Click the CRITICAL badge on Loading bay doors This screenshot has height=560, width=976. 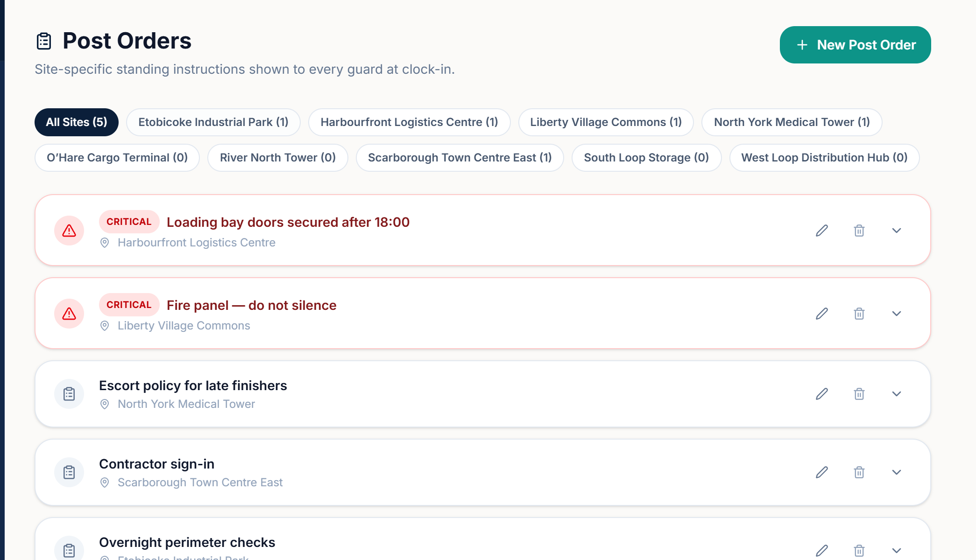coord(129,222)
